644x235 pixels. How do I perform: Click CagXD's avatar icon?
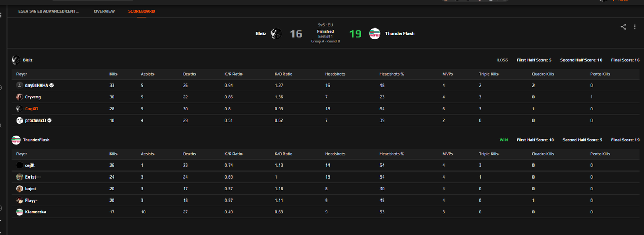coord(19,109)
